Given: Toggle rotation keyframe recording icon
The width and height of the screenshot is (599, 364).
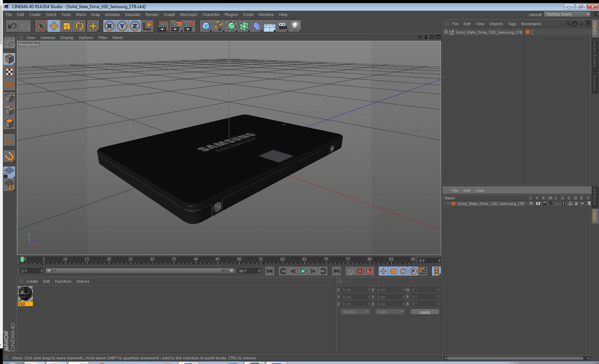Looking at the screenshot, I should tap(403, 271).
